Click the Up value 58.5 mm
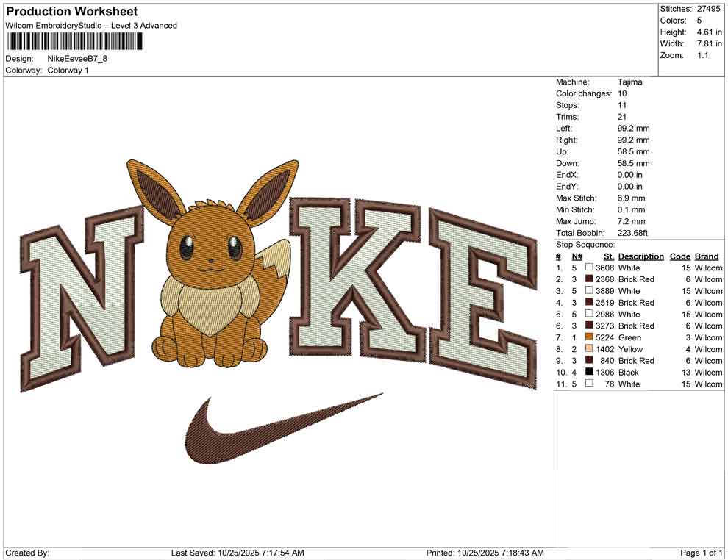This screenshot has width=728, height=560. point(633,151)
